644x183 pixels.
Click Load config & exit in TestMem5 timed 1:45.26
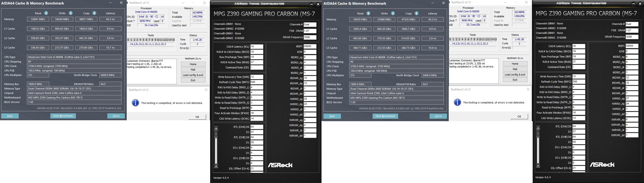[193, 75]
